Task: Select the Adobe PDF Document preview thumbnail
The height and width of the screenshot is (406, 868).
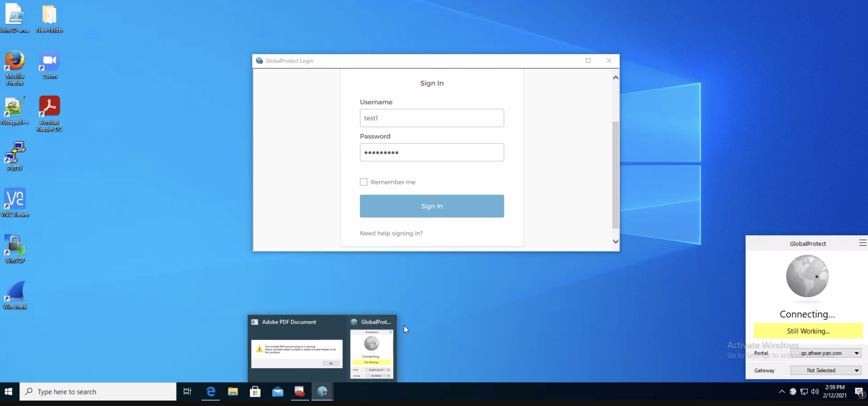Action: [x=297, y=353]
